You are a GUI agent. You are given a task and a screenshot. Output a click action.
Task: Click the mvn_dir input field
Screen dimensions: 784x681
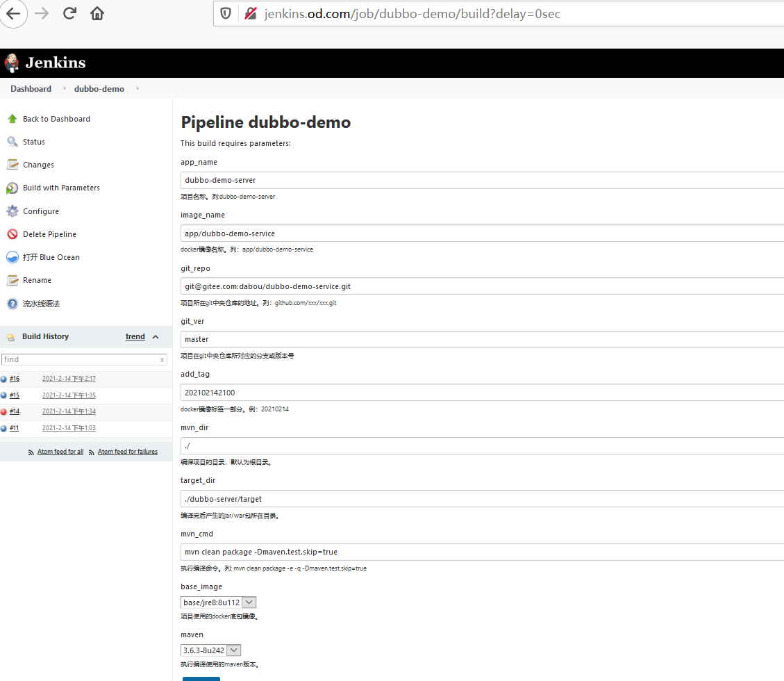click(x=482, y=446)
